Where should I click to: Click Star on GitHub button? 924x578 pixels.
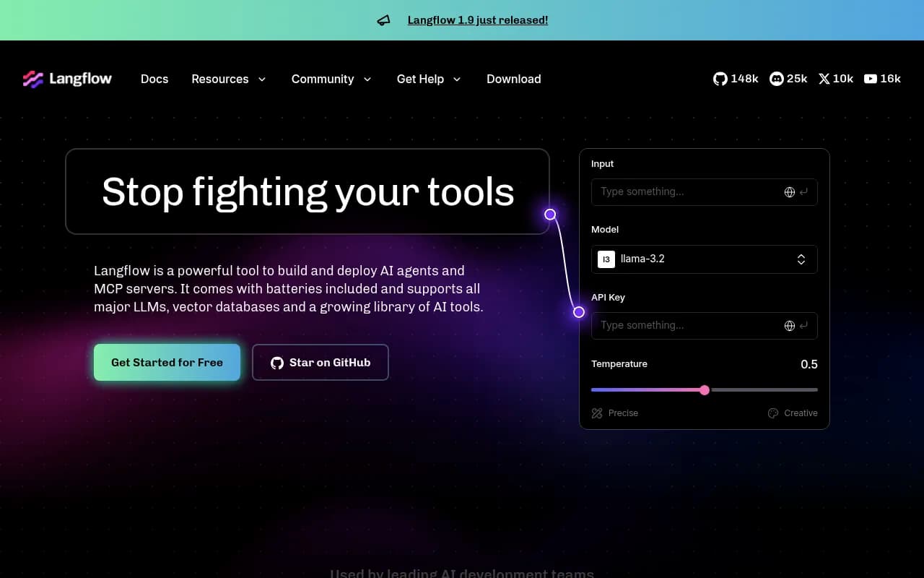point(321,362)
